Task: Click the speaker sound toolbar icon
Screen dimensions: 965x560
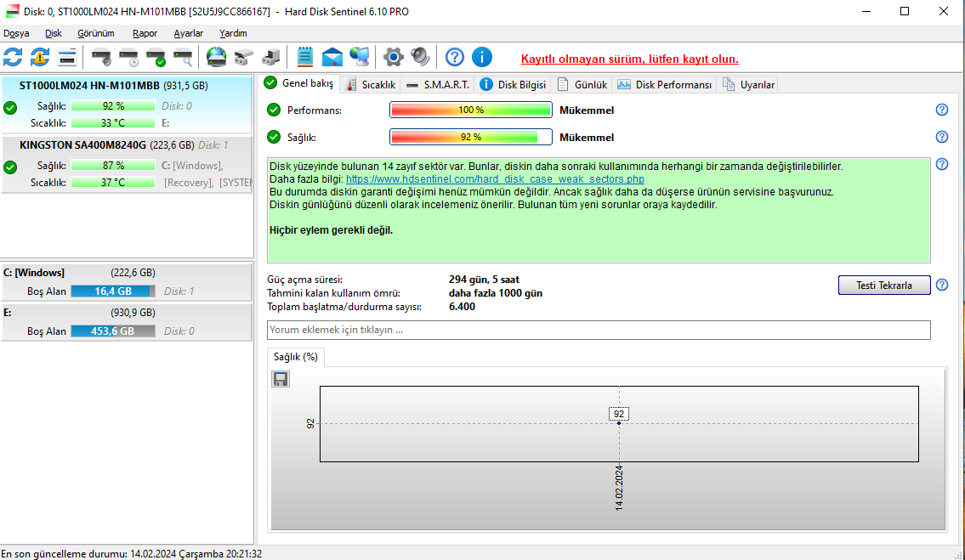Action: (x=420, y=57)
